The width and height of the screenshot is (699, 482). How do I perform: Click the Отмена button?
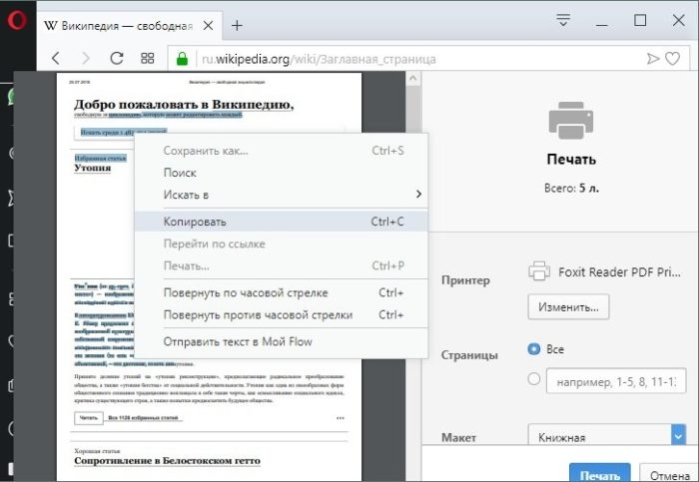[669, 475]
